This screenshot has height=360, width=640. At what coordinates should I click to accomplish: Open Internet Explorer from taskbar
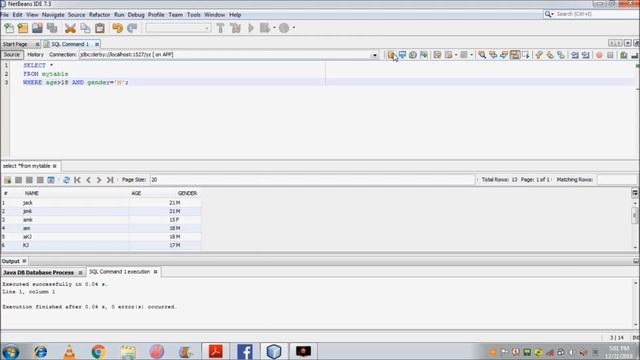point(40,351)
